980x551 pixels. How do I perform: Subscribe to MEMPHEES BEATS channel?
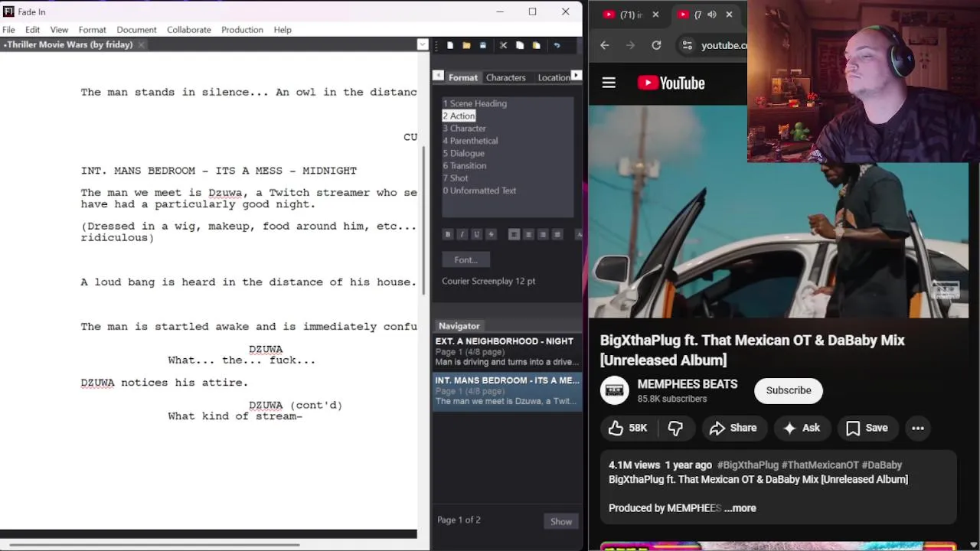789,390
